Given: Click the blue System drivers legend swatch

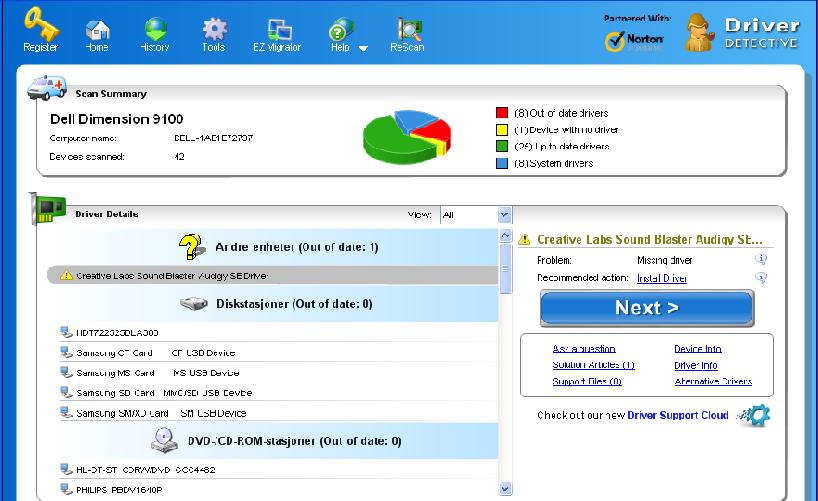Looking at the screenshot, I should pos(502,163).
